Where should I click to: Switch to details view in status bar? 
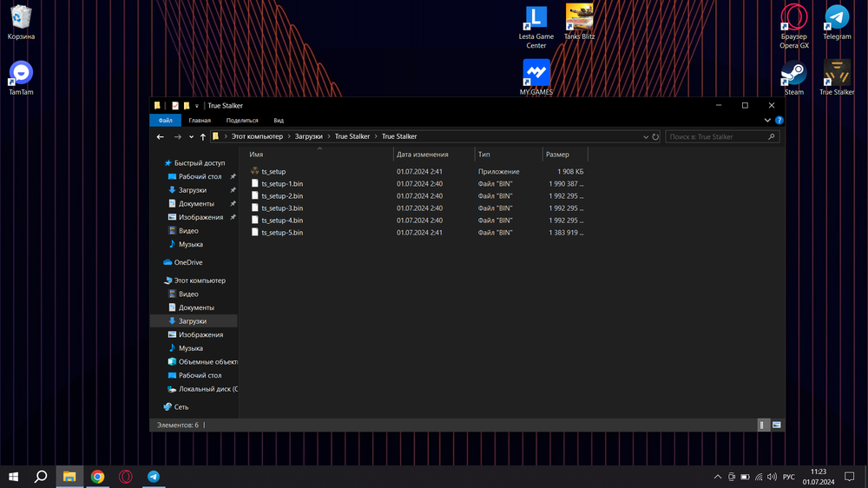click(x=763, y=425)
